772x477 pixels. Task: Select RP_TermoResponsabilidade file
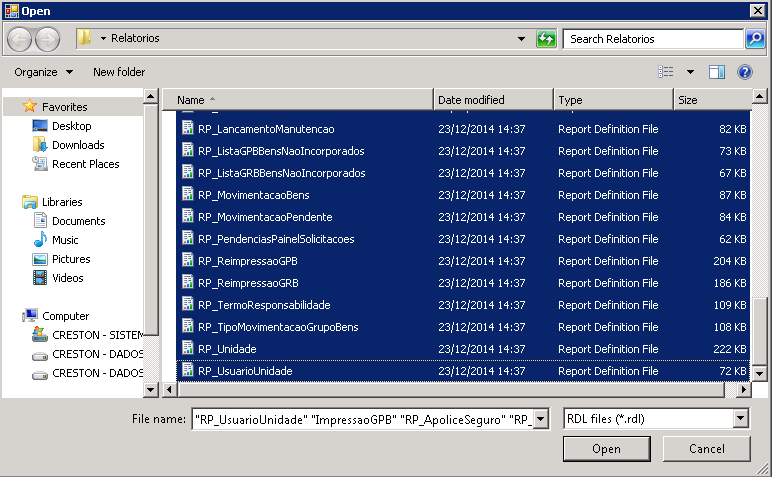pyautogui.click(x=264, y=305)
